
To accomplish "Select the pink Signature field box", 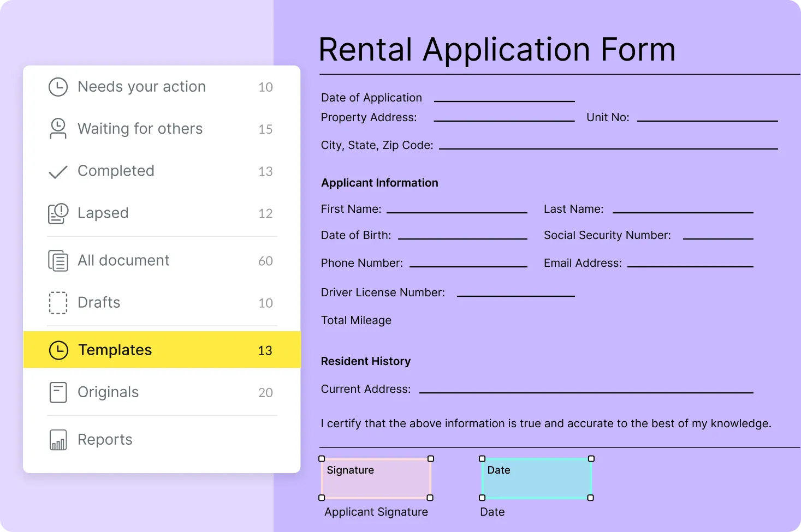I will (376, 478).
